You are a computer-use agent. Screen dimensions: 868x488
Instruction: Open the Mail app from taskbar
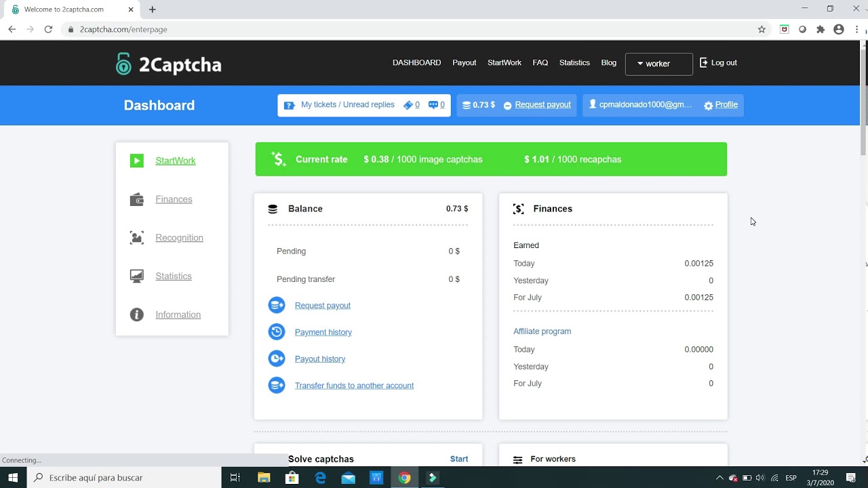348,478
